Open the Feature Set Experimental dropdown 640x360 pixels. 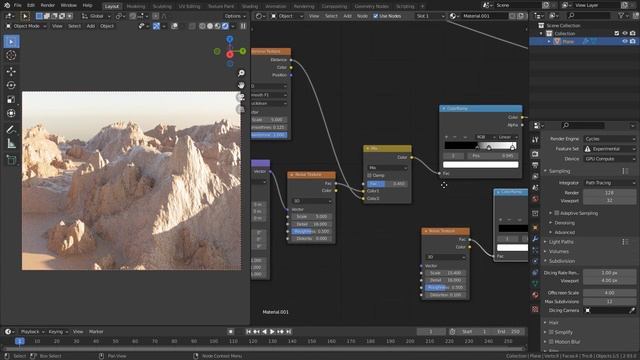pos(610,149)
